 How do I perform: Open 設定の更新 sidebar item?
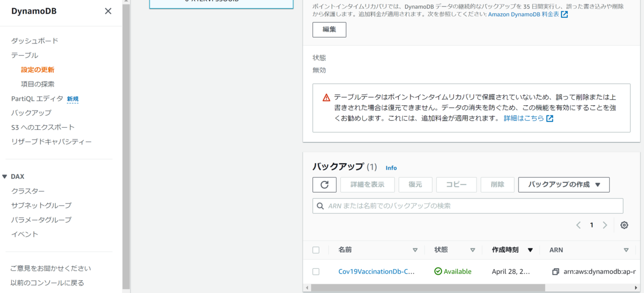point(38,70)
